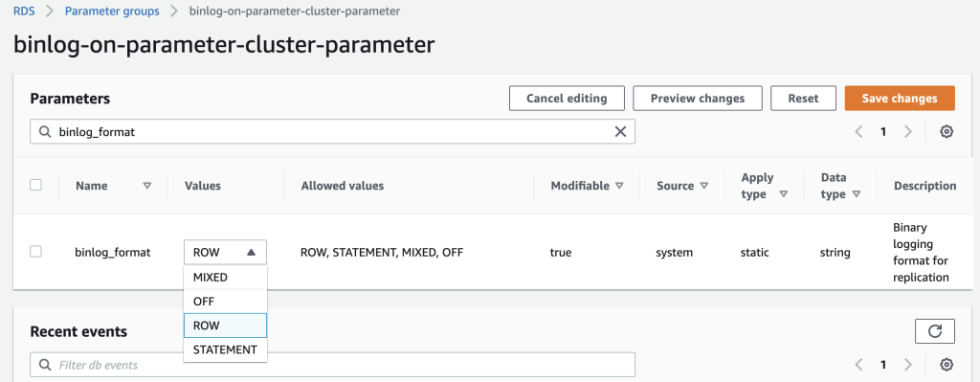Click the Save changes button
This screenshot has width=980, height=382.
900,99
